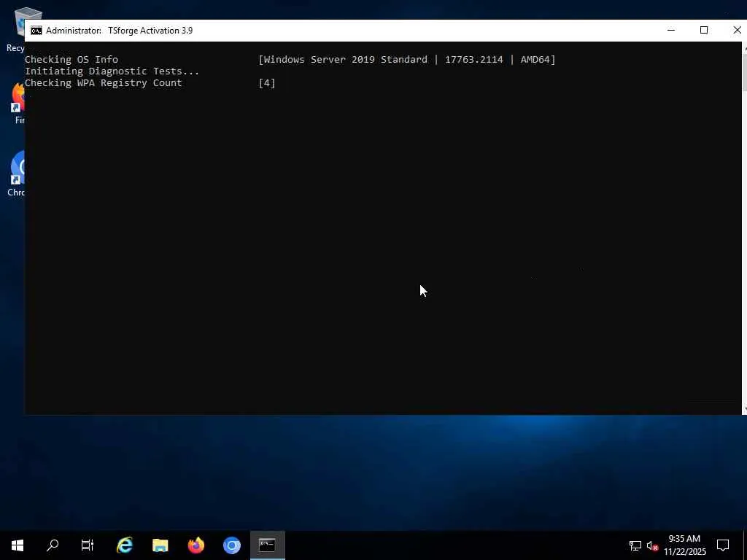Click the '[4]' registry count value

(267, 83)
